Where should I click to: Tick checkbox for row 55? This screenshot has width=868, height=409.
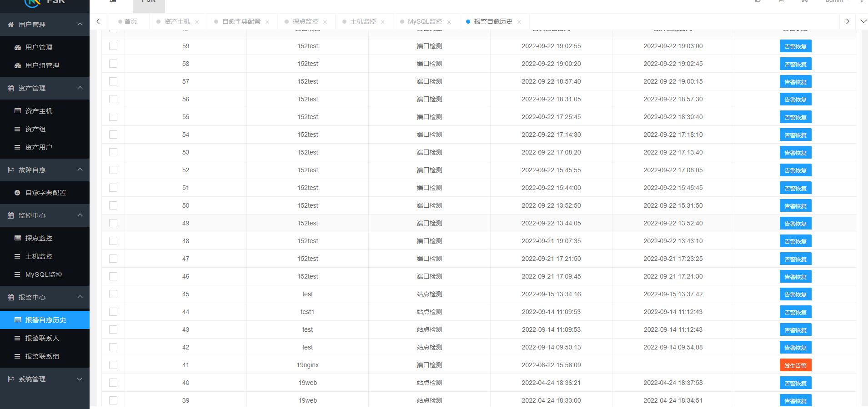coord(113,117)
